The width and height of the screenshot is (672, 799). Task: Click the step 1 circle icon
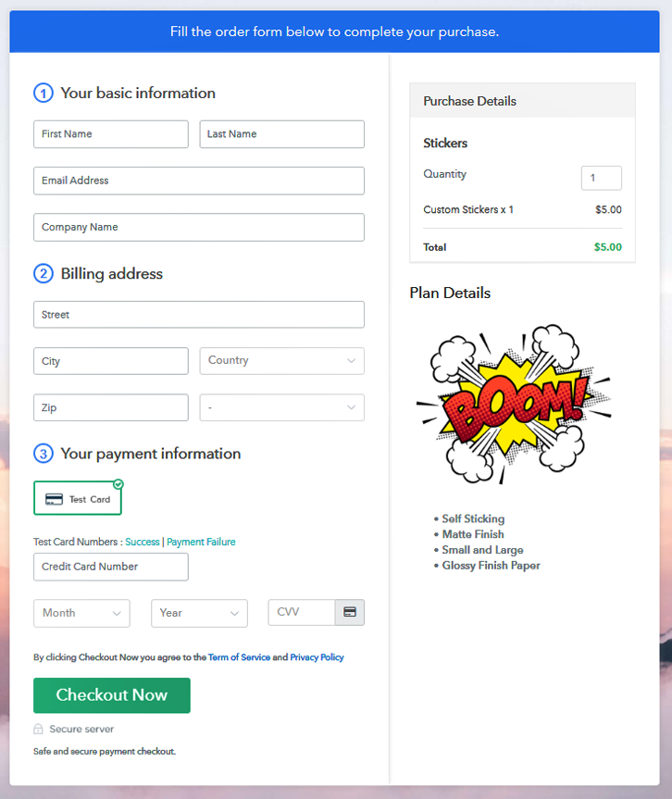coord(44,94)
